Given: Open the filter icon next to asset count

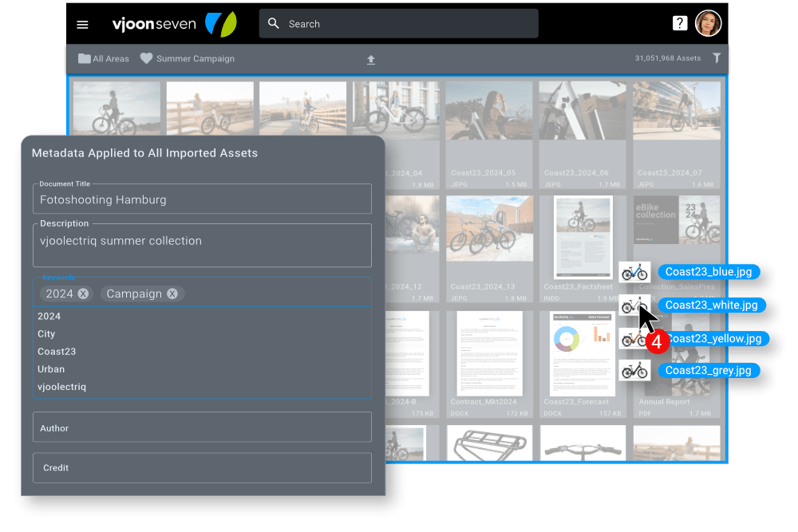Looking at the screenshot, I should point(717,57).
